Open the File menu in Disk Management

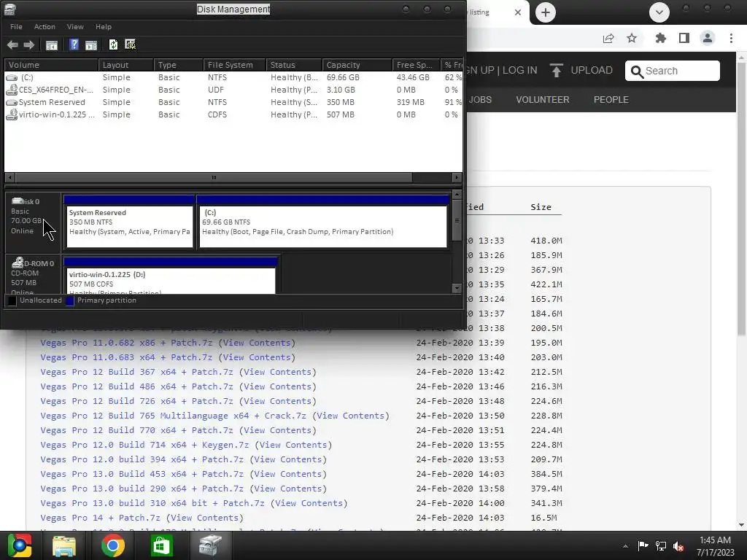tap(16, 27)
